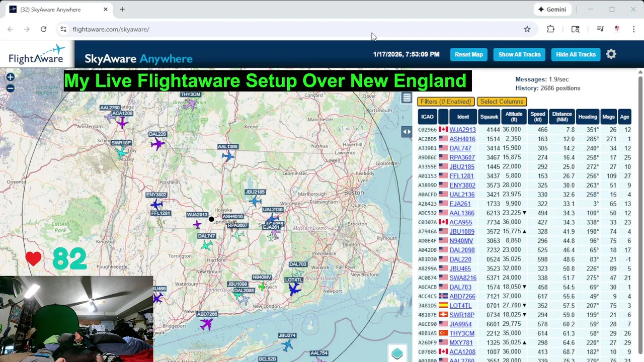
Task: Bookmark this page with the star icon
Action: 527,29
